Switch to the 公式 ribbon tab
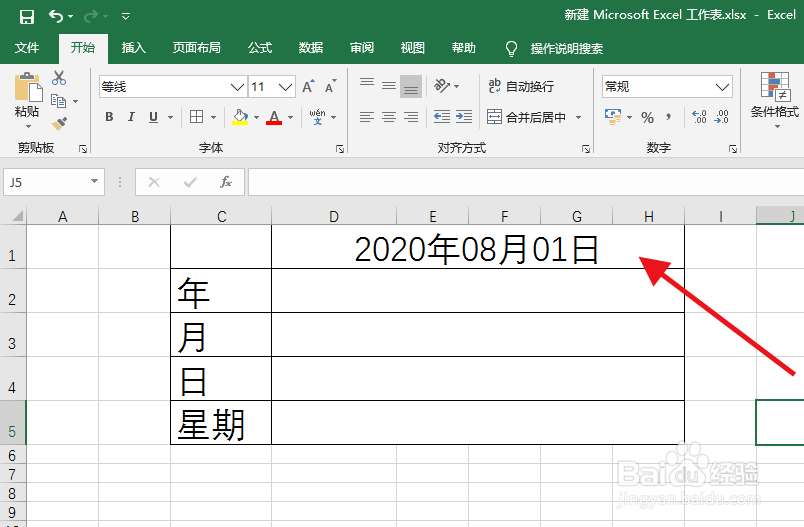 click(260, 48)
